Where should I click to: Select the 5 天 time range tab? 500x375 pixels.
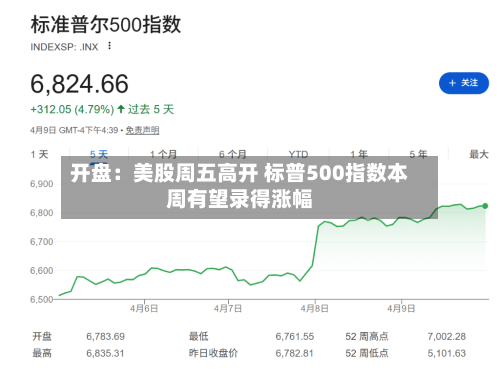point(99,154)
